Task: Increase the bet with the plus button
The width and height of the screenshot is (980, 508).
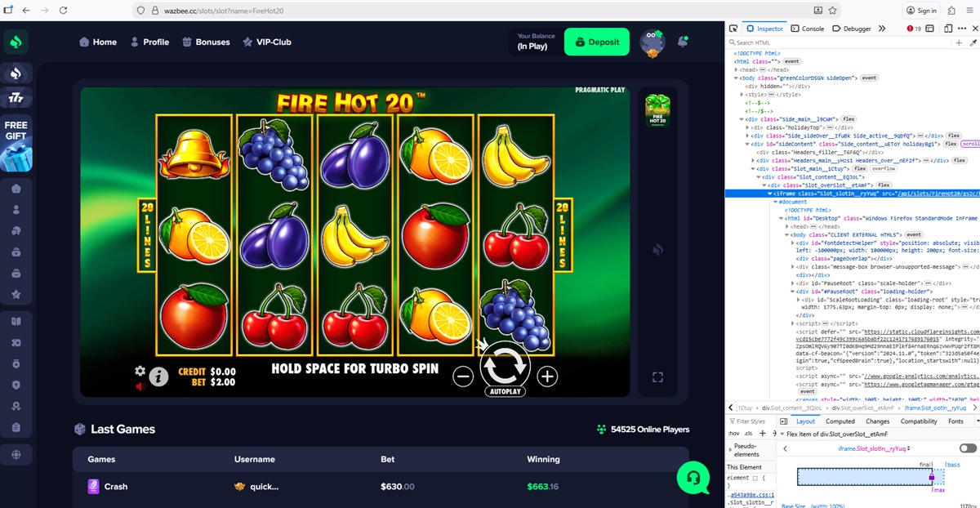Action: (547, 376)
